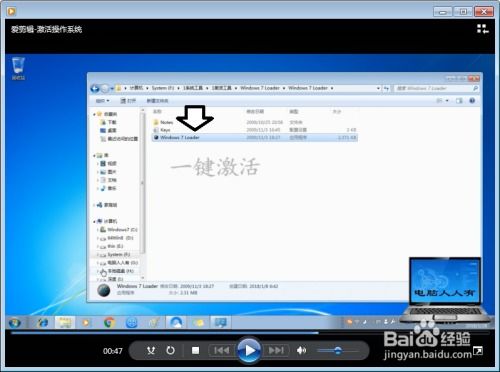
Task: View the video full screen
Action: 477,351
